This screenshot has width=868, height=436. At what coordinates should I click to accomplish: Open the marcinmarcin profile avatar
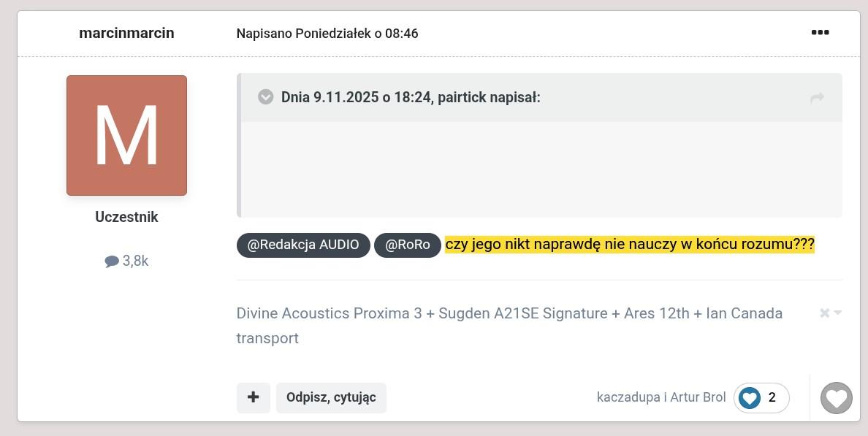pyautogui.click(x=126, y=136)
